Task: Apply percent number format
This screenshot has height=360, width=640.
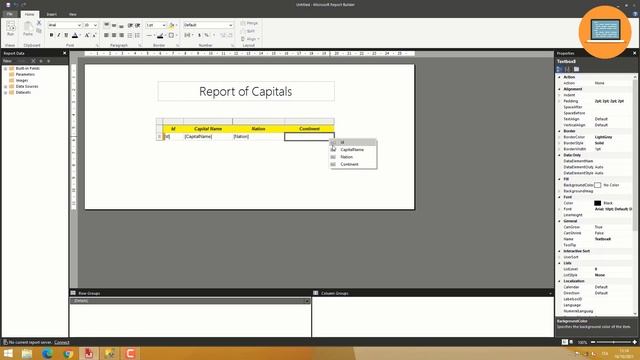Action: coord(207,36)
